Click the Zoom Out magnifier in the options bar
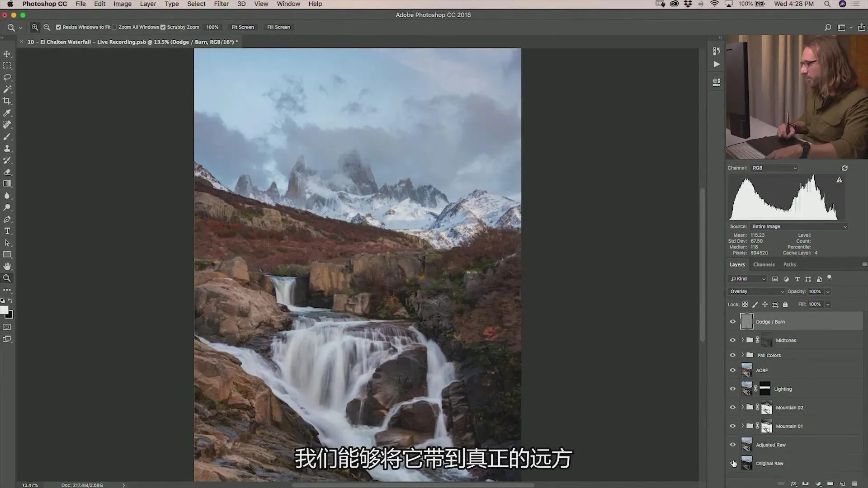This screenshot has width=868, height=488. coord(47,27)
